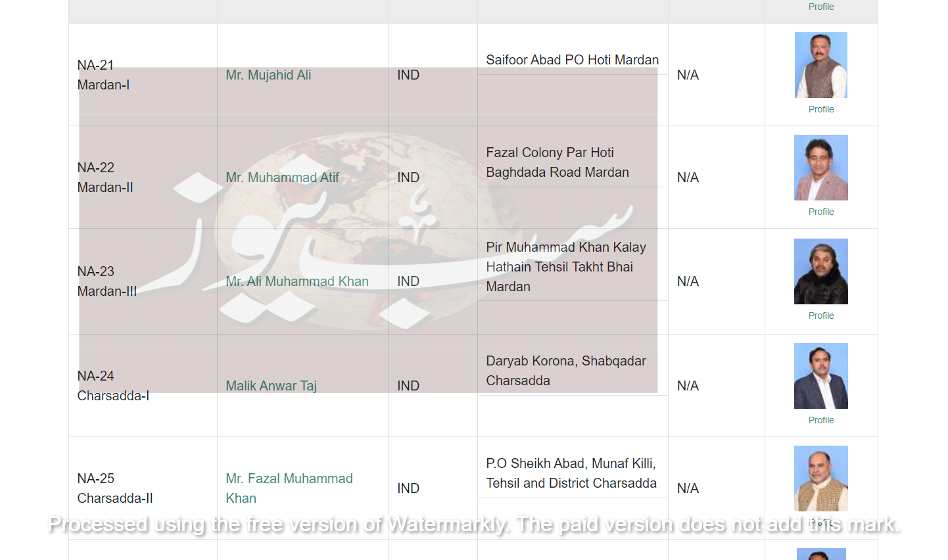
Task: Click the Pir Muhammad Khan Kalay address
Action: 566,267
